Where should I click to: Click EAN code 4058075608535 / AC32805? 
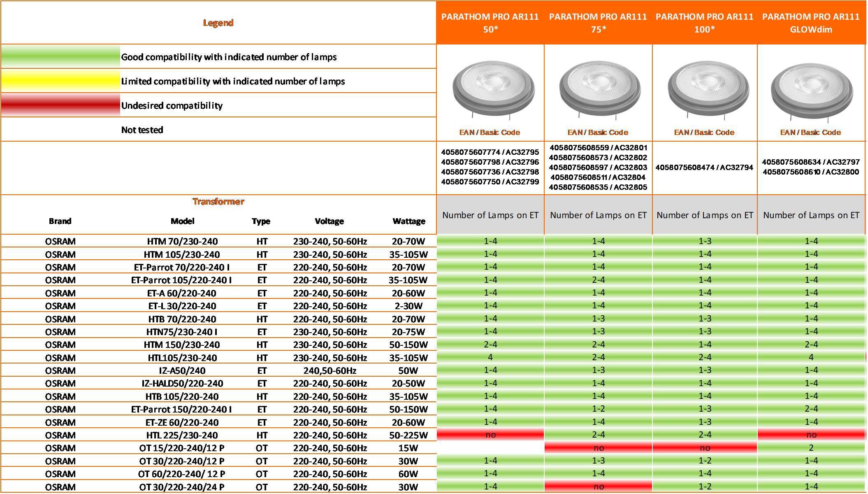click(x=598, y=187)
